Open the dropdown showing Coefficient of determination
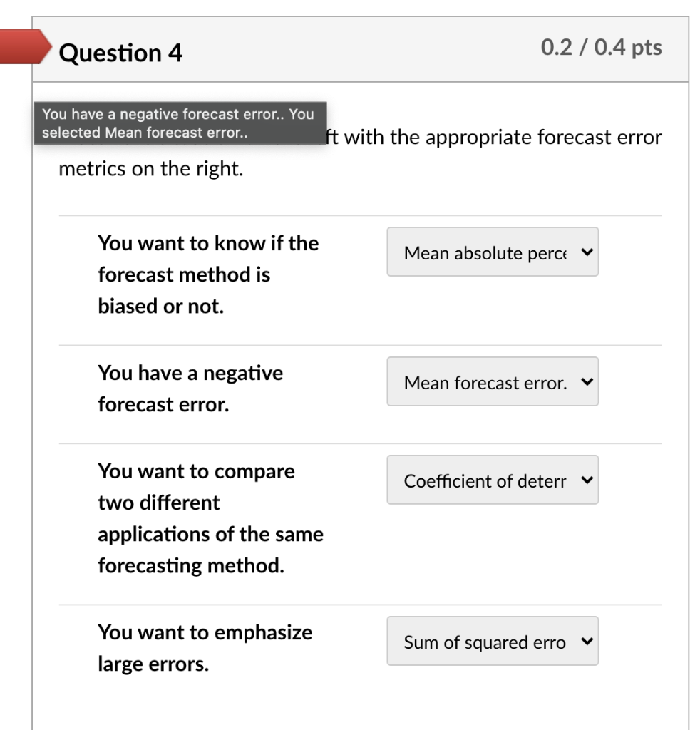The width and height of the screenshot is (700, 730). [x=493, y=480]
